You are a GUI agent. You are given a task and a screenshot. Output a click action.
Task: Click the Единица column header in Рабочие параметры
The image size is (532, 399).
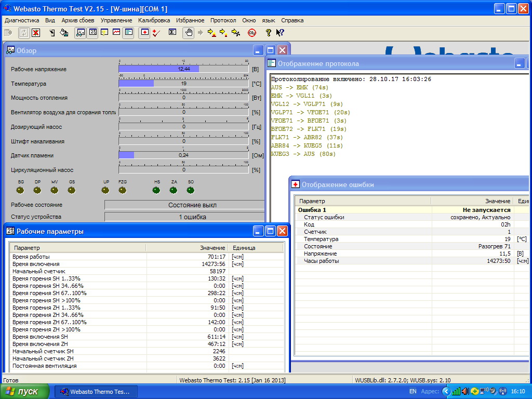tap(256, 248)
